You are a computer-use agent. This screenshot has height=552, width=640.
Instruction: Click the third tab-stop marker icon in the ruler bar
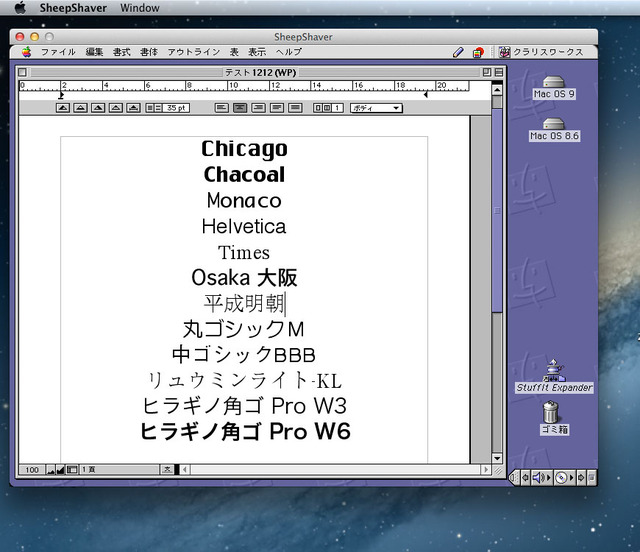98,108
